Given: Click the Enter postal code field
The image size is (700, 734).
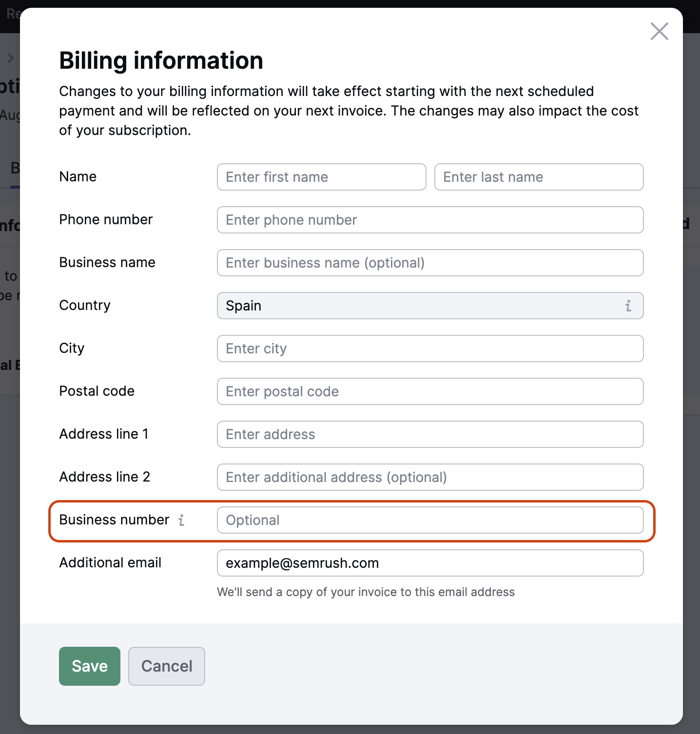Looking at the screenshot, I should [x=430, y=391].
